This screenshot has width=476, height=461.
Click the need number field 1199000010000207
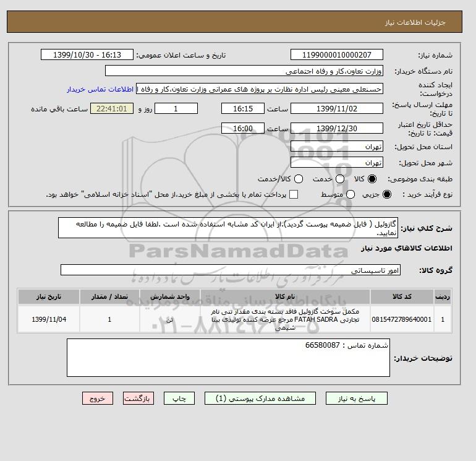click(x=337, y=54)
